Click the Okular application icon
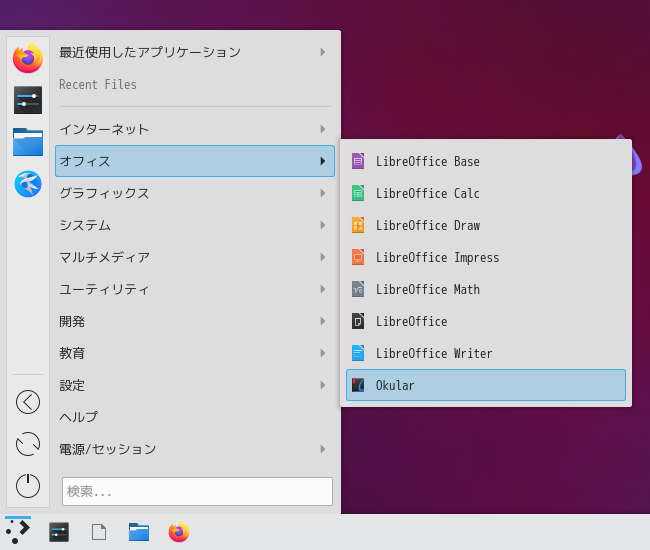Screen dimensions: 650x550 358,385
